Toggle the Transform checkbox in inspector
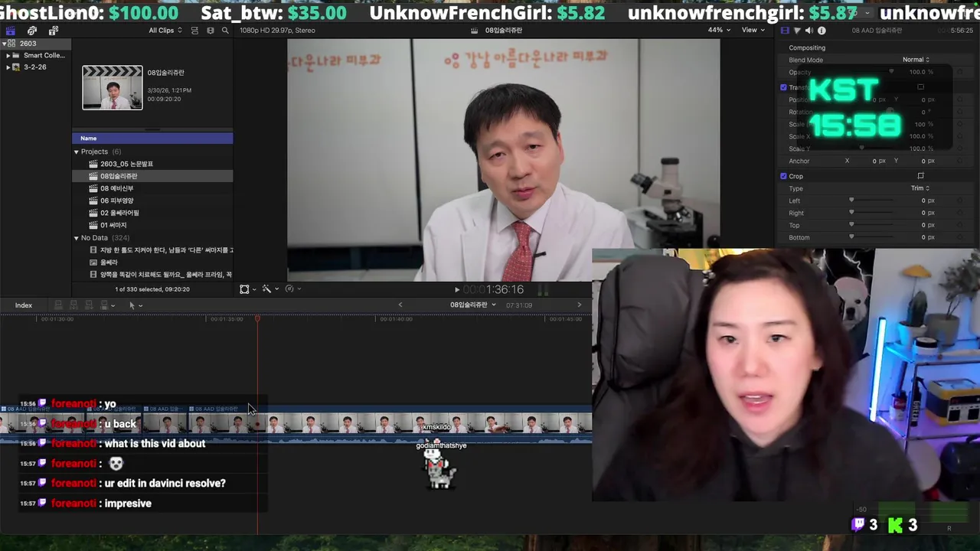The width and height of the screenshot is (980, 551). coord(783,87)
